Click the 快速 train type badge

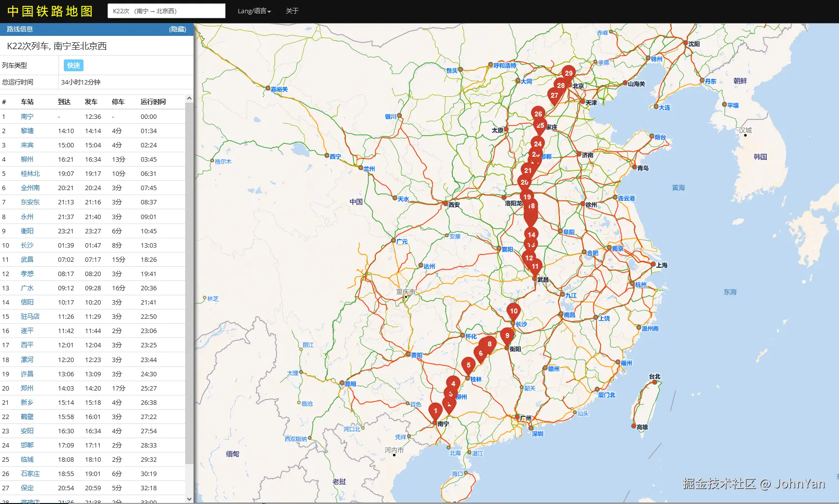74,65
